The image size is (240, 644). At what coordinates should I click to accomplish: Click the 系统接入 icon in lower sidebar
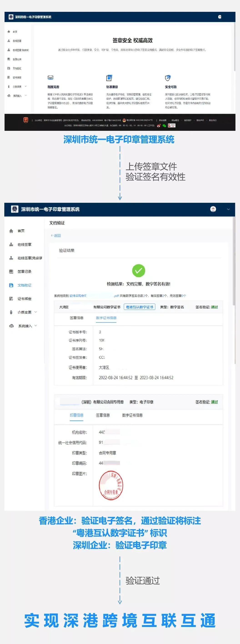click(11, 326)
